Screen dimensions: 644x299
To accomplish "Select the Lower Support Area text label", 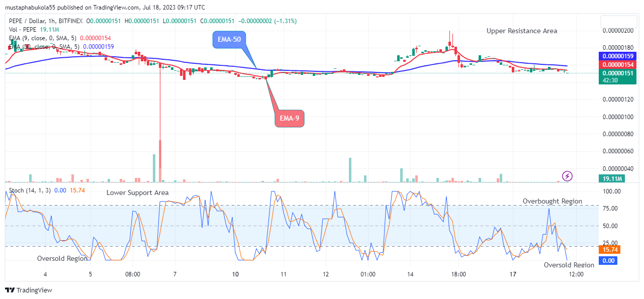I will (138, 192).
